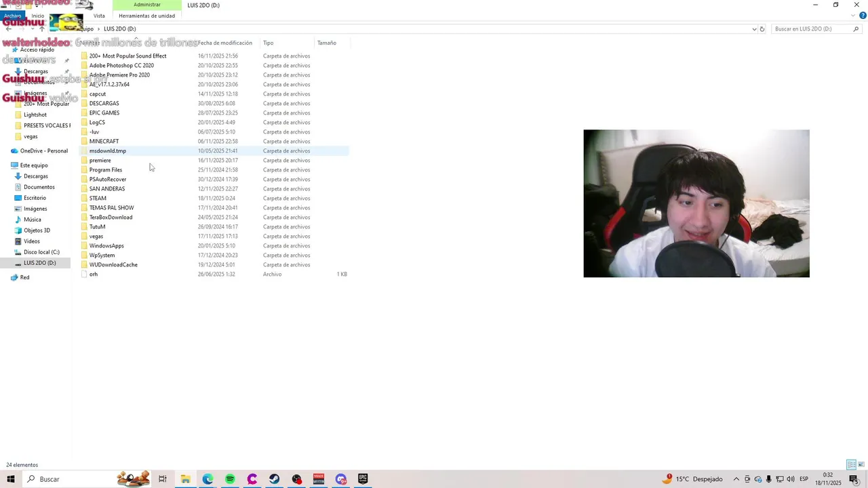Select the SAN ANDERAS folder

(x=107, y=189)
